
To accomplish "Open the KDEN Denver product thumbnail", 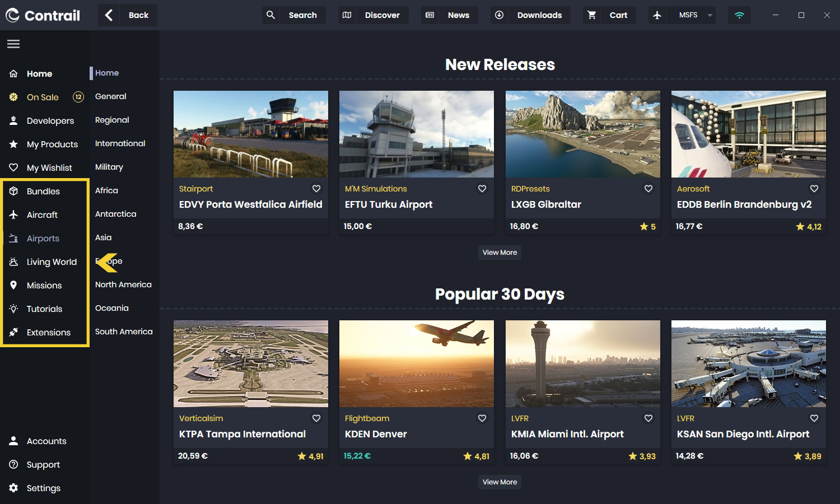I will point(416,363).
